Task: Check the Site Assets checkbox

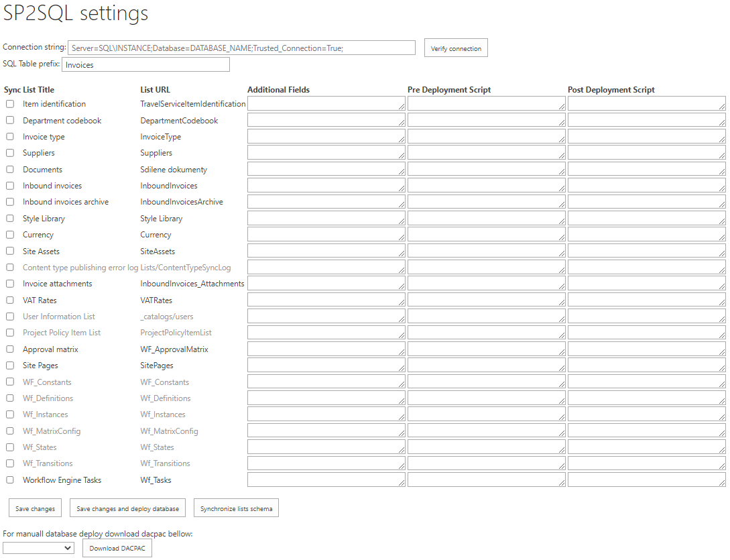Action: pos(10,251)
